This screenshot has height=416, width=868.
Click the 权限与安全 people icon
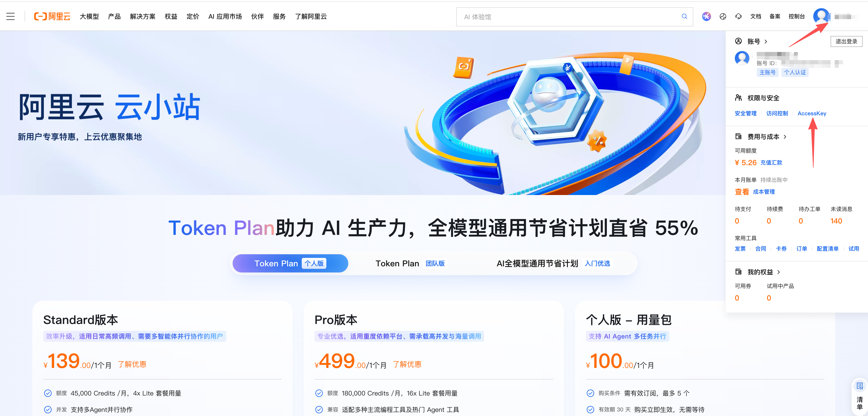(738, 98)
